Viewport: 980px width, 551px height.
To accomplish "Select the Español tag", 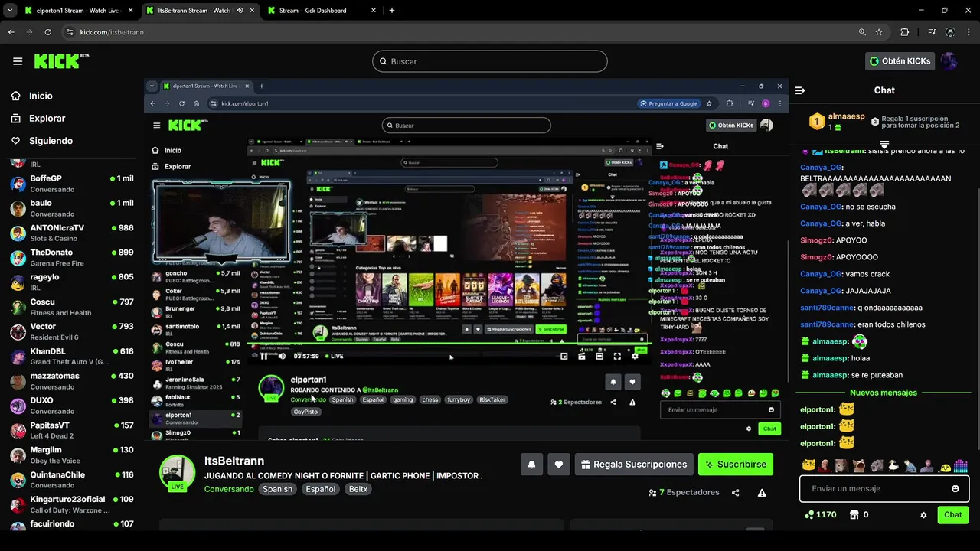I will [x=320, y=489].
